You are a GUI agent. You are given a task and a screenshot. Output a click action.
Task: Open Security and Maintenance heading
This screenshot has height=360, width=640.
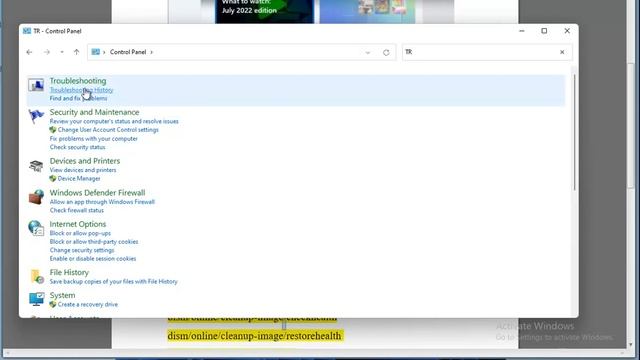click(94, 112)
